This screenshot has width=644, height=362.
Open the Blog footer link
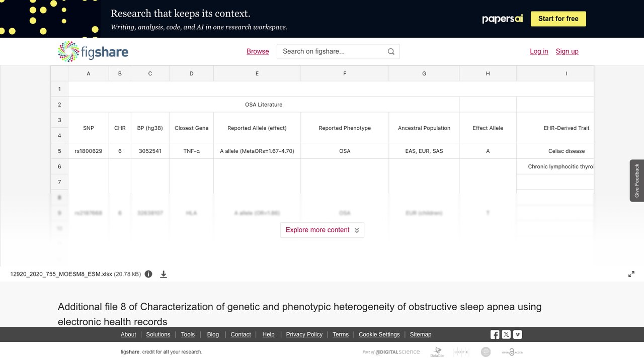click(213, 334)
